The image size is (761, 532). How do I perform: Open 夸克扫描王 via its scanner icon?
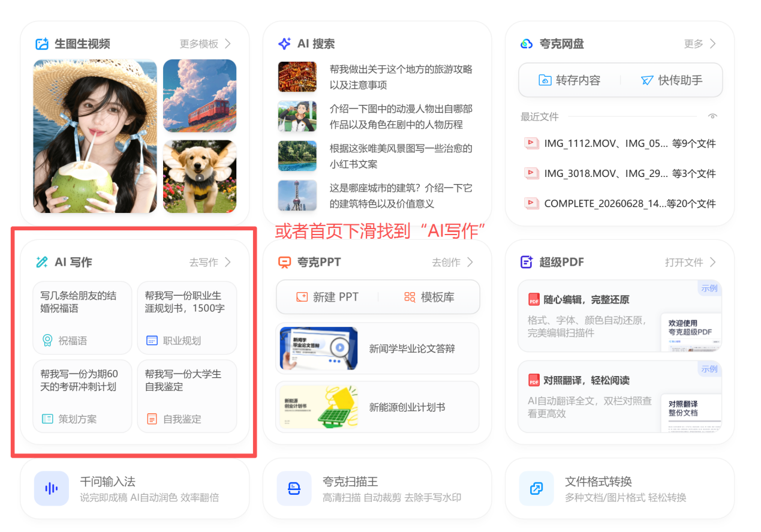click(294, 489)
